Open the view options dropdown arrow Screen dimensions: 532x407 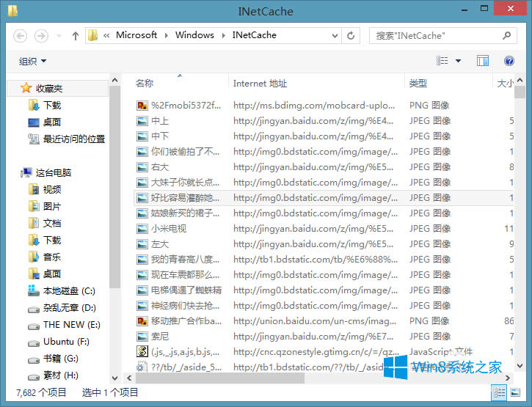pos(459,62)
